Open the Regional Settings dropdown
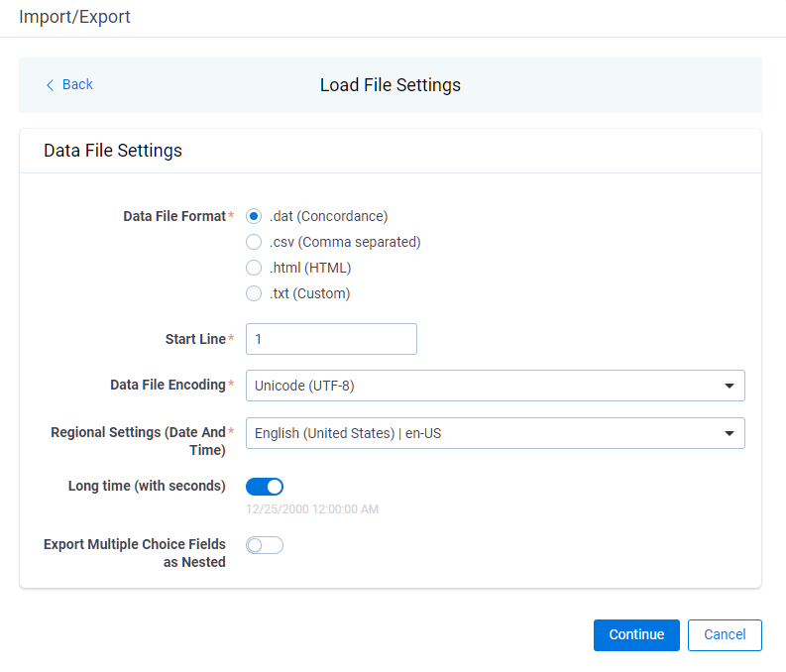Viewport: 786px width, 672px height. click(496, 433)
